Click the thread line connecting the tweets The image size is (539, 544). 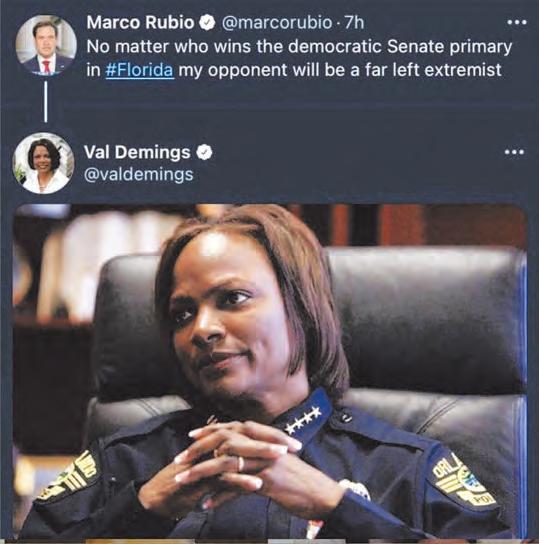(x=45, y=101)
